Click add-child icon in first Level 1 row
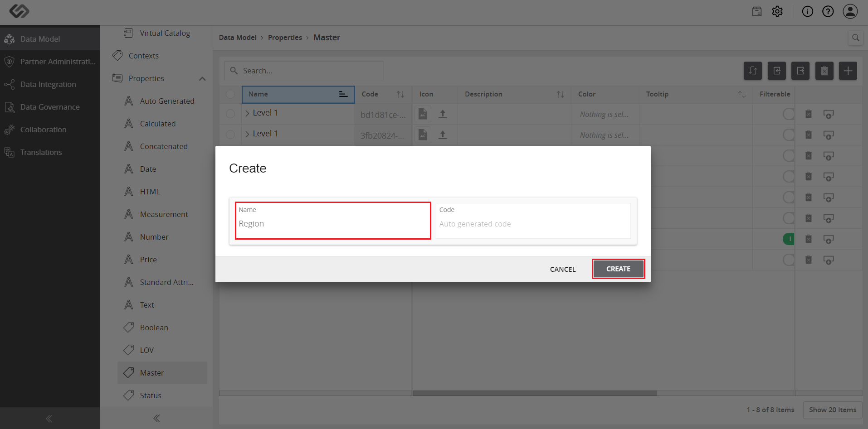The height and width of the screenshot is (429, 868). (x=829, y=114)
